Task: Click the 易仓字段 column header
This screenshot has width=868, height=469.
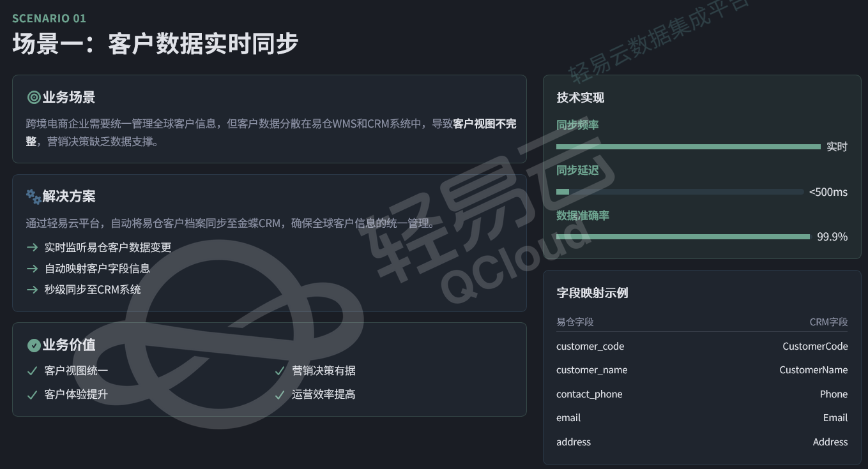Action: [575, 322]
